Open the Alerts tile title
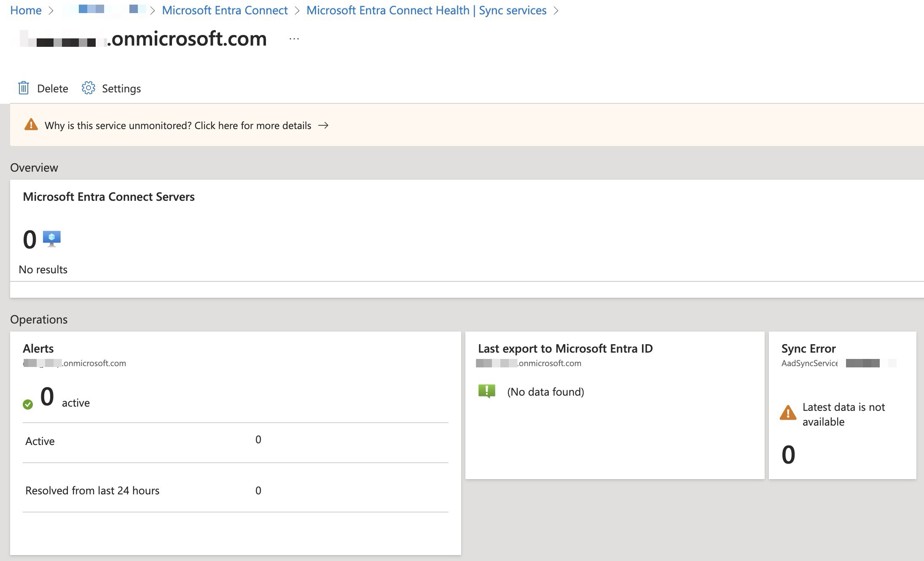This screenshot has height=561, width=924. (38, 348)
